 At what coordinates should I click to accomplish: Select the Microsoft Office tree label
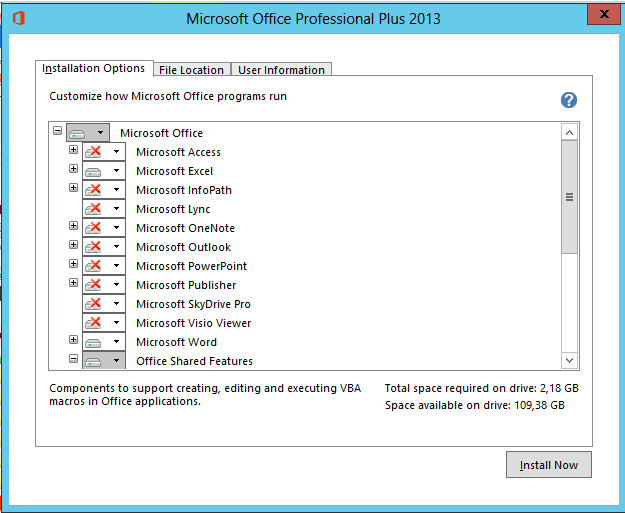click(x=161, y=133)
